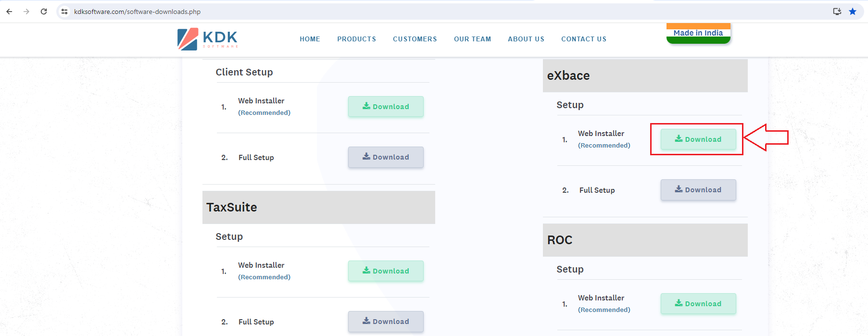Screen dimensions: 868x336
Task: Click the KDK Software logo
Action: (208, 39)
